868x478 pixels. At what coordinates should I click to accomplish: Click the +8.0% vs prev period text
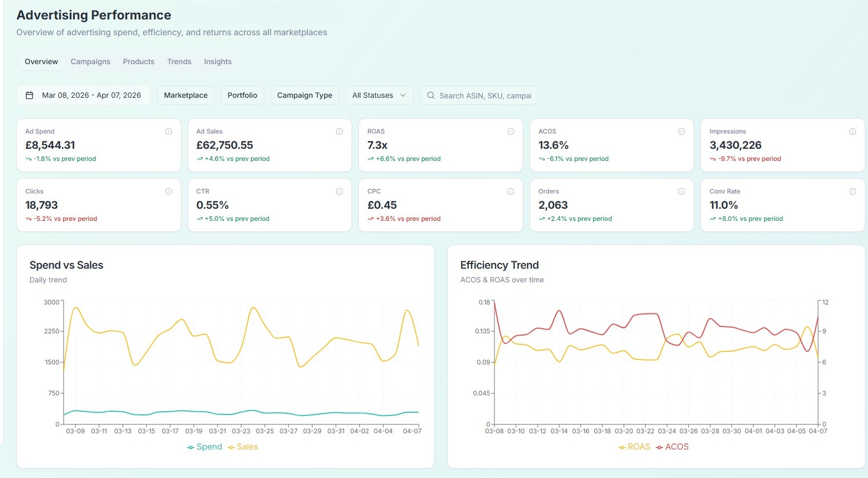(x=750, y=219)
